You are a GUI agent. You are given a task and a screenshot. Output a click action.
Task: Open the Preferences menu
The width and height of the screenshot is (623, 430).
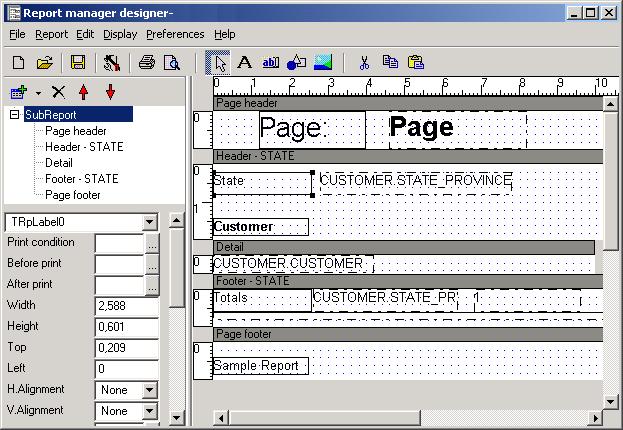[175, 34]
